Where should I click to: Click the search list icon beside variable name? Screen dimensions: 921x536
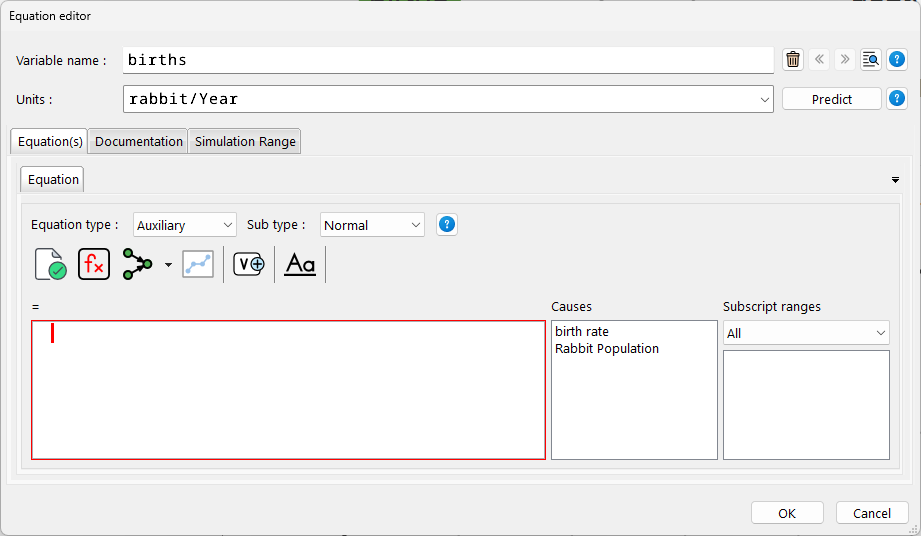tap(871, 60)
